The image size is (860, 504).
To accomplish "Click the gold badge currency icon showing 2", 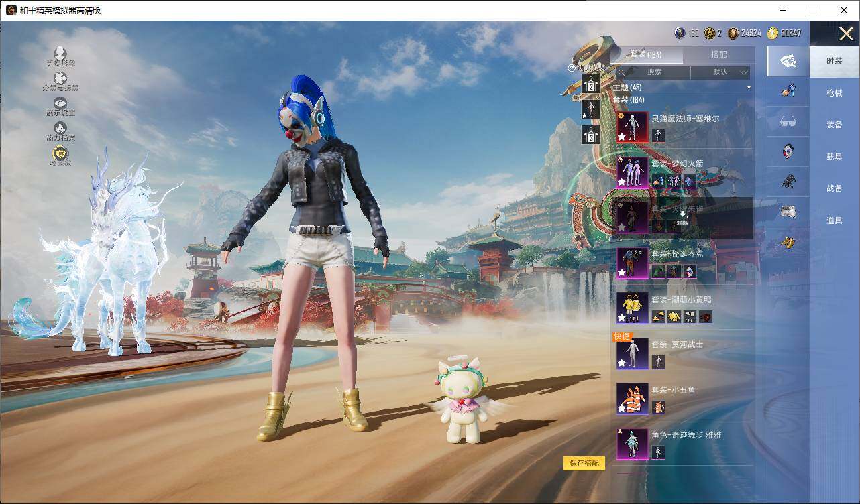I will [x=709, y=33].
